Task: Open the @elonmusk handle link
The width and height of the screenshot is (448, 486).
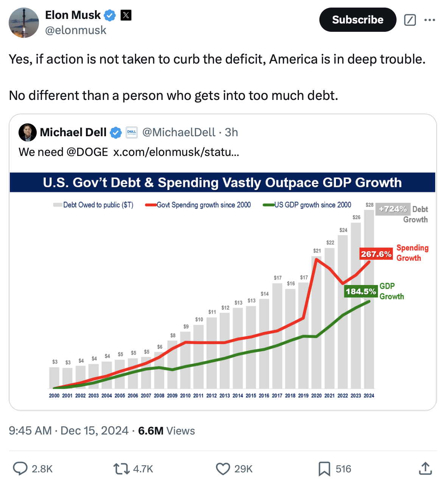Action: (x=76, y=30)
